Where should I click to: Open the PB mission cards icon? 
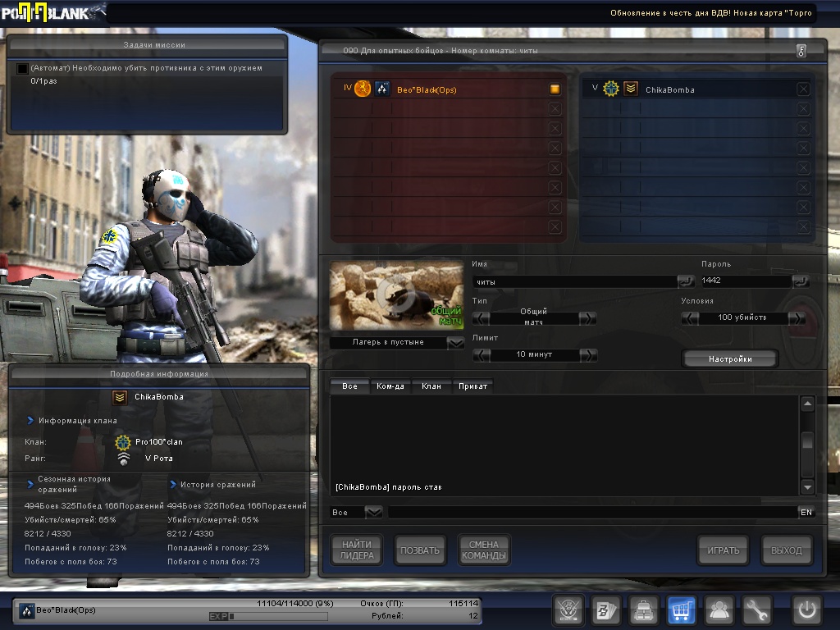(605, 611)
